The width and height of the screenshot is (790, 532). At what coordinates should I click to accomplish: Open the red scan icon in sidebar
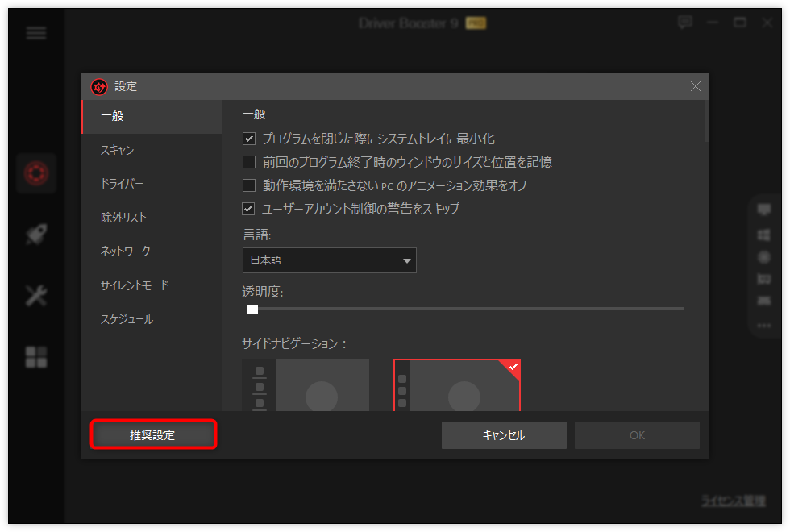click(36, 173)
